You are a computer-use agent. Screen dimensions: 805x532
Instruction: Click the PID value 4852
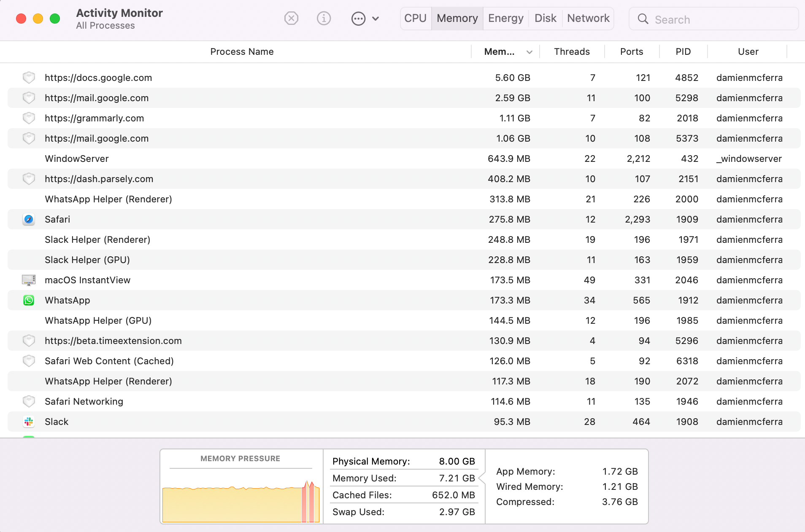coord(687,78)
